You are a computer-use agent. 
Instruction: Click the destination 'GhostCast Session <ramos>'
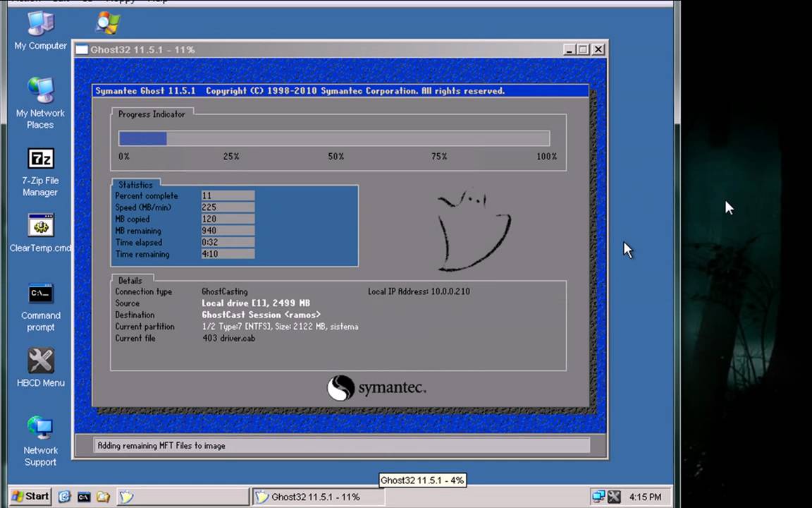click(x=261, y=315)
